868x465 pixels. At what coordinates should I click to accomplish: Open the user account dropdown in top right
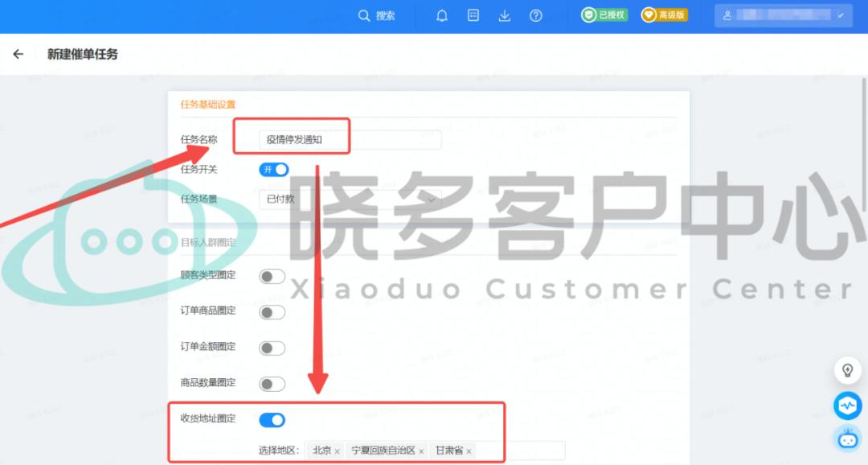pos(784,15)
